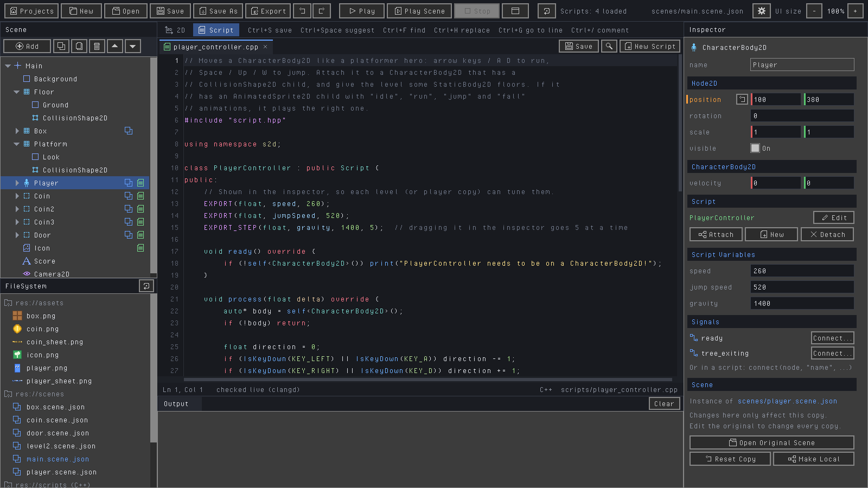Click the copy node icon in Scene toolbar
868x488 pixels.
pyautogui.click(x=79, y=47)
